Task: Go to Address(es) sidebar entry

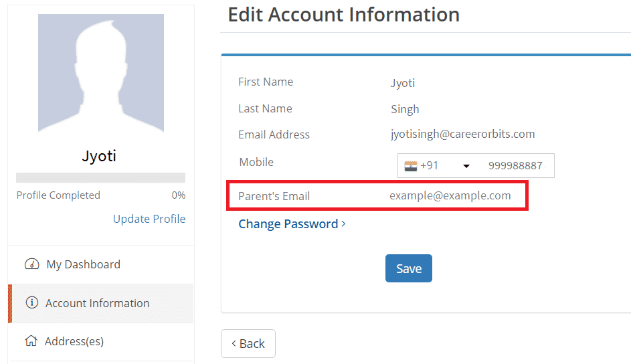Action: 100,341
